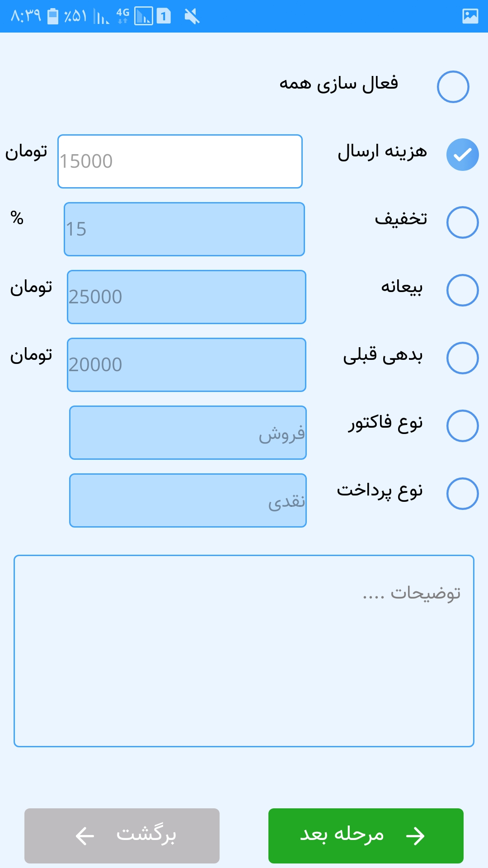The width and height of the screenshot is (488, 868).
Task: Enable the تخفیف checkbox
Action: click(462, 222)
